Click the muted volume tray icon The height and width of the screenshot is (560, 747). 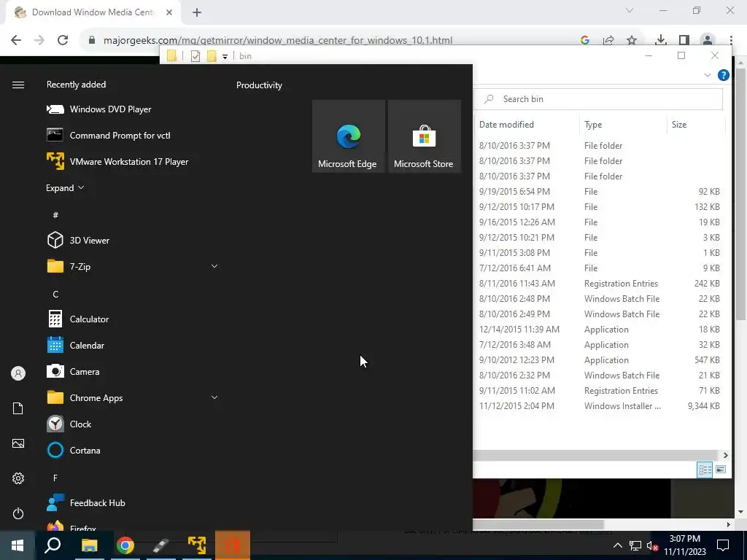652,545
